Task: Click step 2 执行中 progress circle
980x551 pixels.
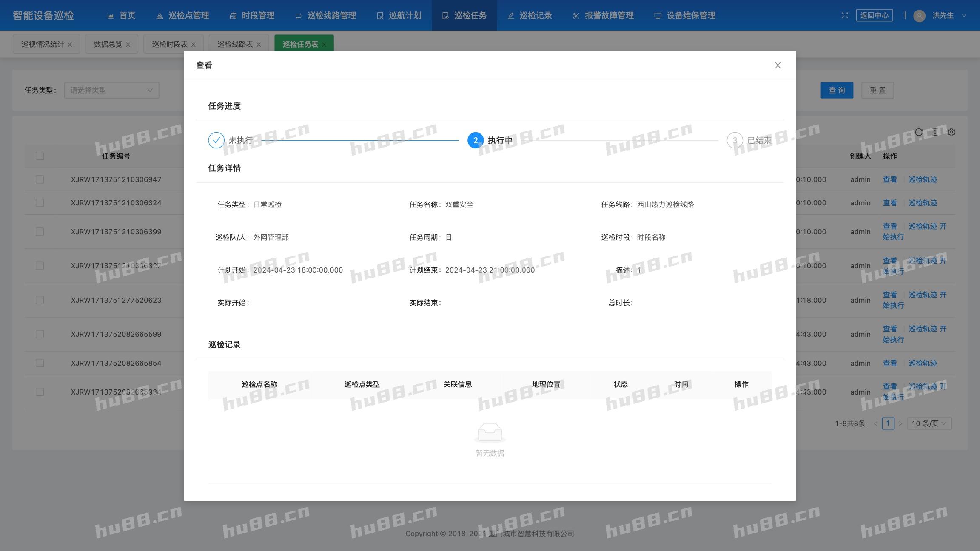Action: (x=475, y=140)
